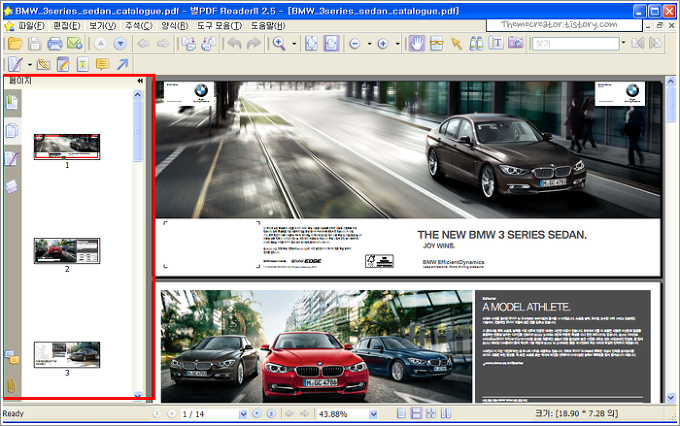The height and width of the screenshot is (426, 680).
Task: Click status bar last page button
Action: pos(271,414)
